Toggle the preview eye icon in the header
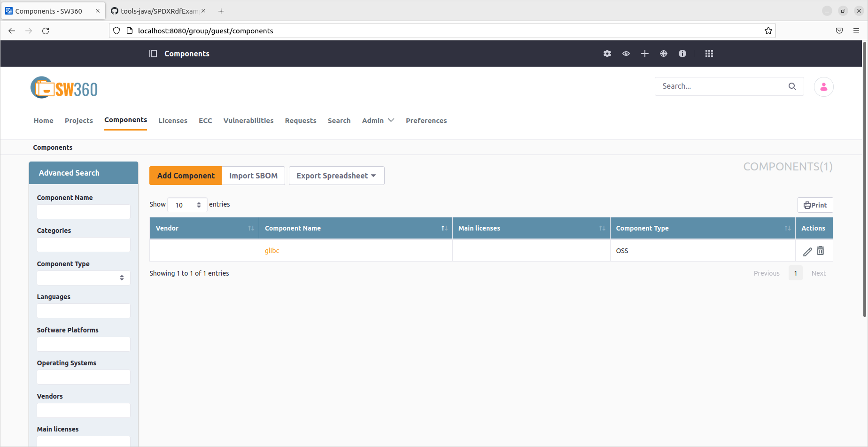 pyautogui.click(x=626, y=54)
